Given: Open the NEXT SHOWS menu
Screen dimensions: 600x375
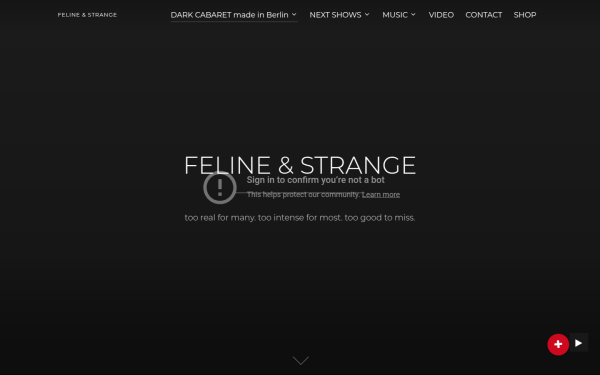Looking at the screenshot, I should coord(335,15).
